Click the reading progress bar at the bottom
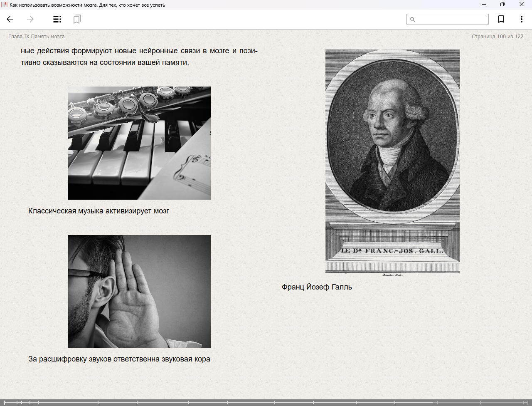 [x=266, y=402]
